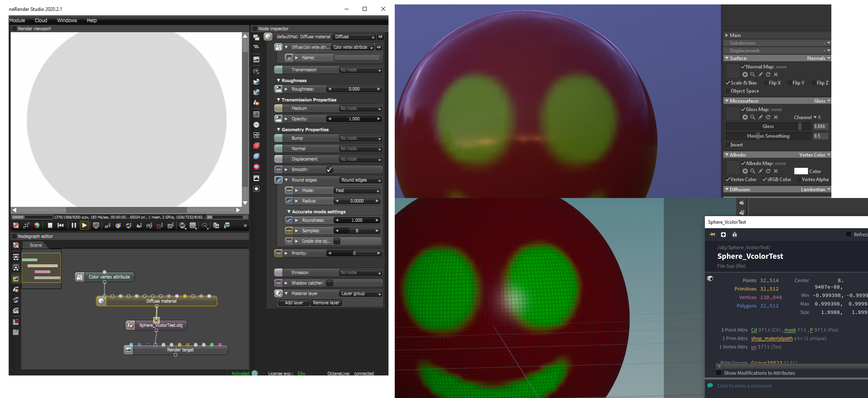Click the auto-focus picker (AF) icon
868x398 pixels.
[108, 226]
